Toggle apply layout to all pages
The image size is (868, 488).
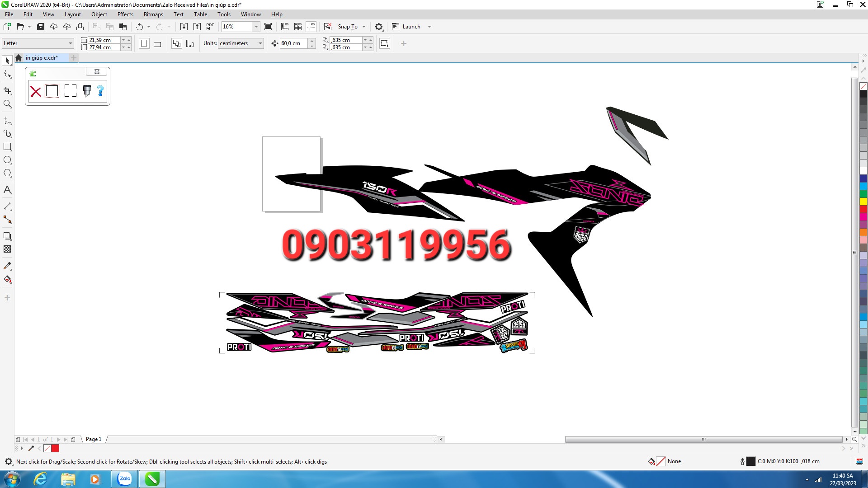pos(177,43)
